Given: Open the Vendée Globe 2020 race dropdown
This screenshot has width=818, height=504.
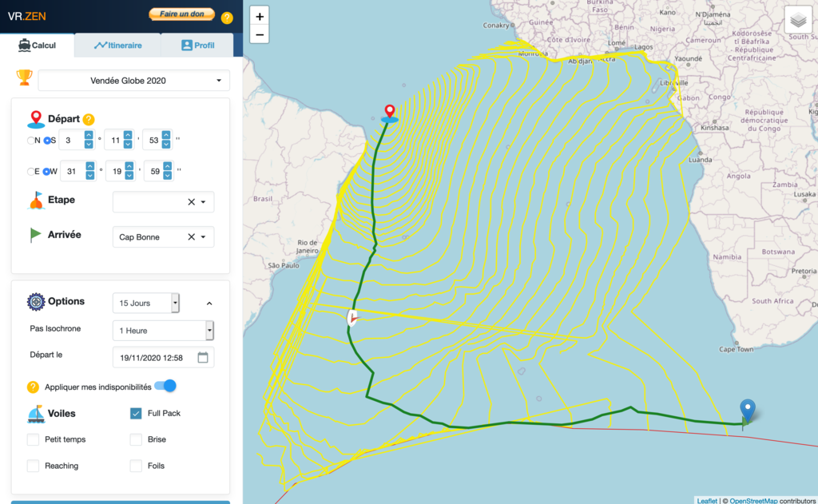Looking at the screenshot, I should tap(134, 81).
